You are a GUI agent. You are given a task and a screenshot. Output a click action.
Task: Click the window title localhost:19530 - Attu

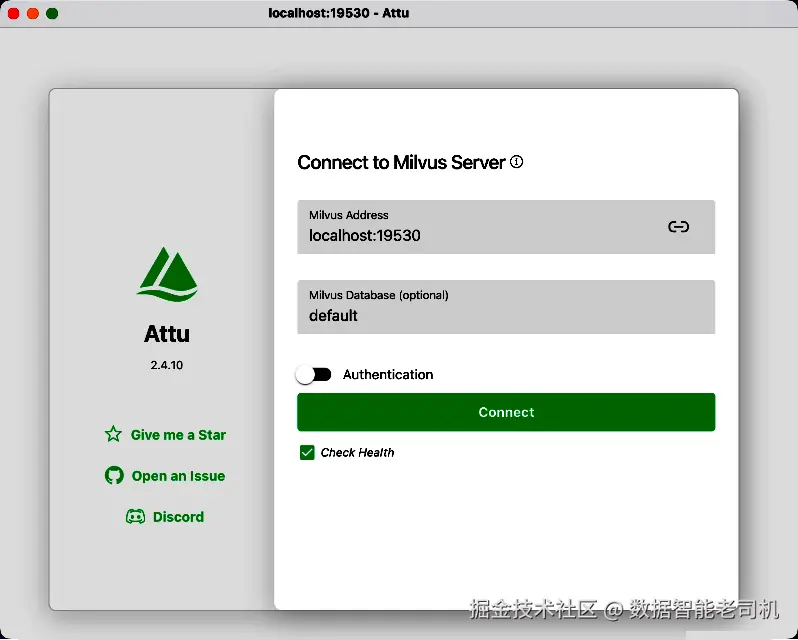(x=339, y=13)
